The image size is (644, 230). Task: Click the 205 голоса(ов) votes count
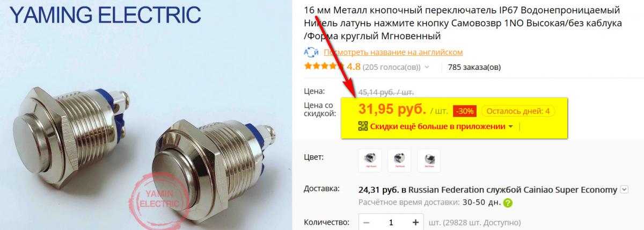pyautogui.click(x=392, y=67)
